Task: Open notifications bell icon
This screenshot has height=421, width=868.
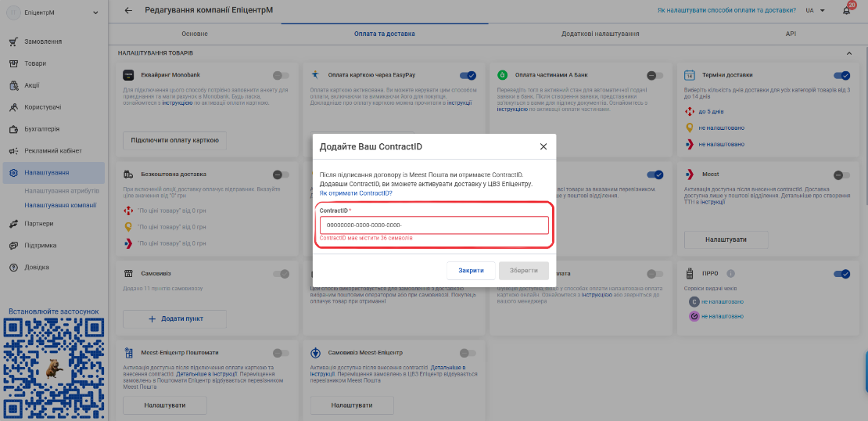Action: pos(846,10)
